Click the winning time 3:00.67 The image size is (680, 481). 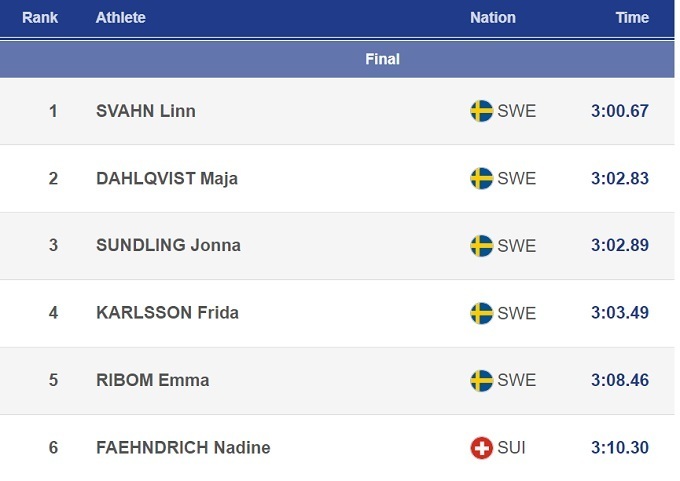point(619,111)
